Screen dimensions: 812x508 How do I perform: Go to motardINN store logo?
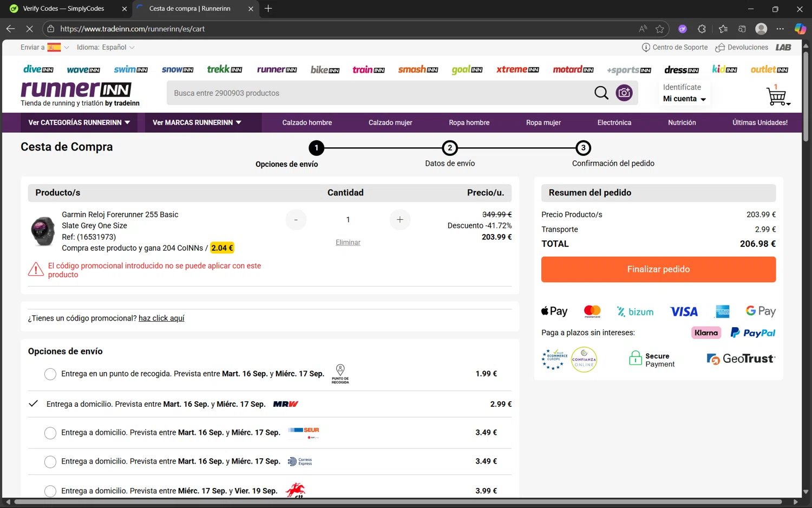tap(573, 69)
